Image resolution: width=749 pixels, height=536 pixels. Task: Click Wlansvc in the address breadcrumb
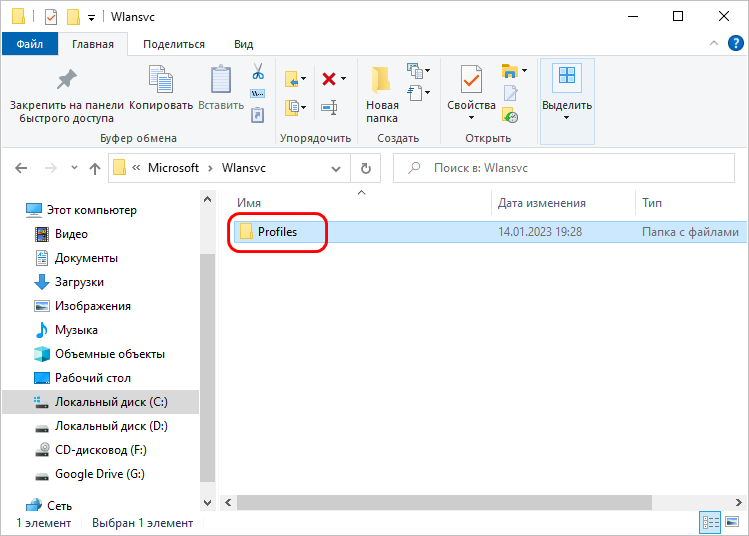pos(244,168)
